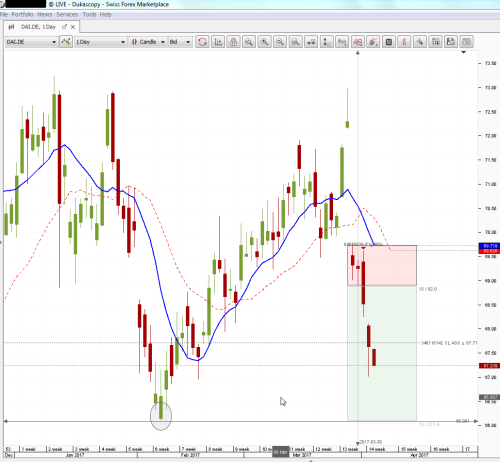500x462 pixels.
Task: Expand the Candle chart type dropdown
Action: coord(148,42)
